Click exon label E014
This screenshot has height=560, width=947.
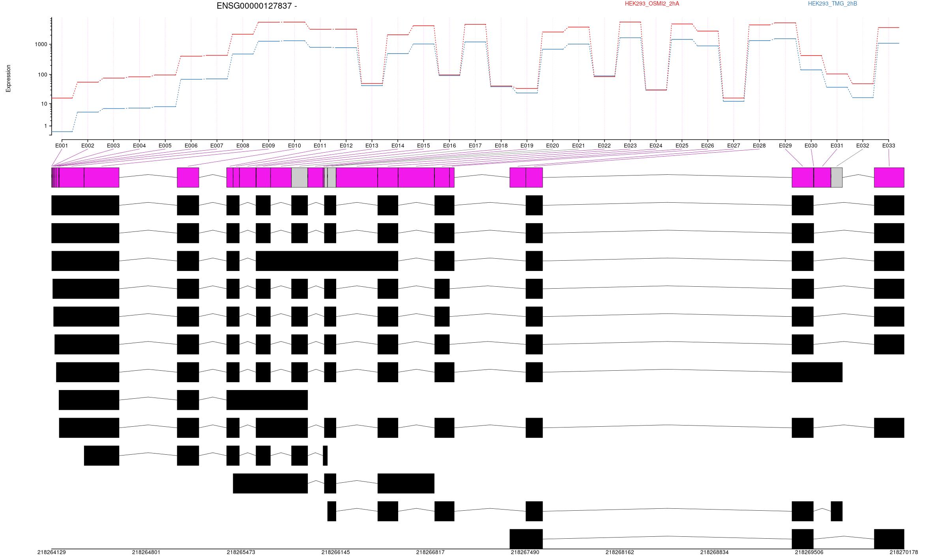(398, 146)
